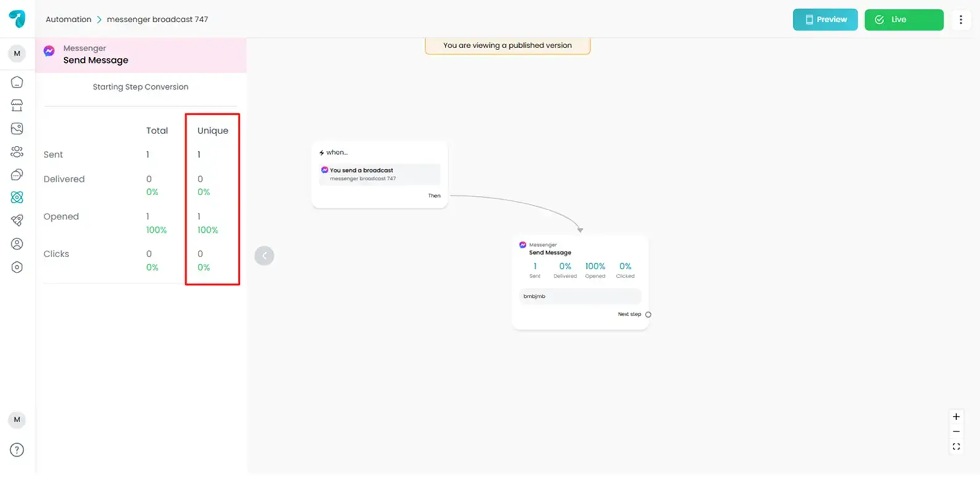This screenshot has width=980, height=477.
Task: Click the app logo in the top-left corner
Action: point(17,19)
